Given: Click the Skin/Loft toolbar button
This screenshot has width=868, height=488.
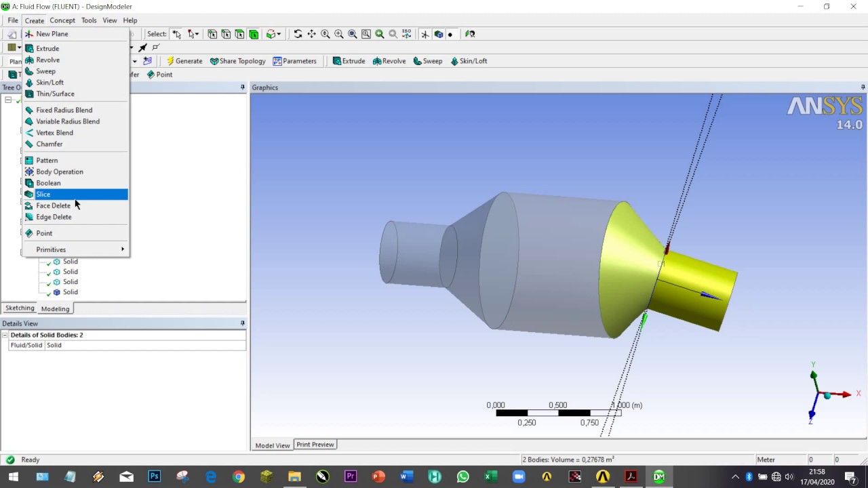Looking at the screenshot, I should (469, 61).
